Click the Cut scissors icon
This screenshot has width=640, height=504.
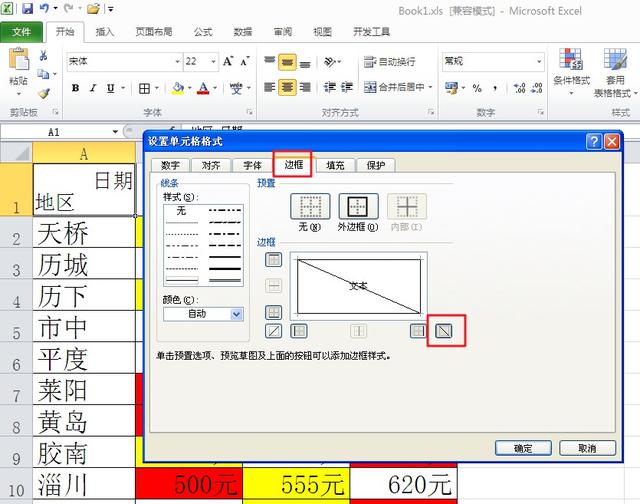pyautogui.click(x=44, y=56)
